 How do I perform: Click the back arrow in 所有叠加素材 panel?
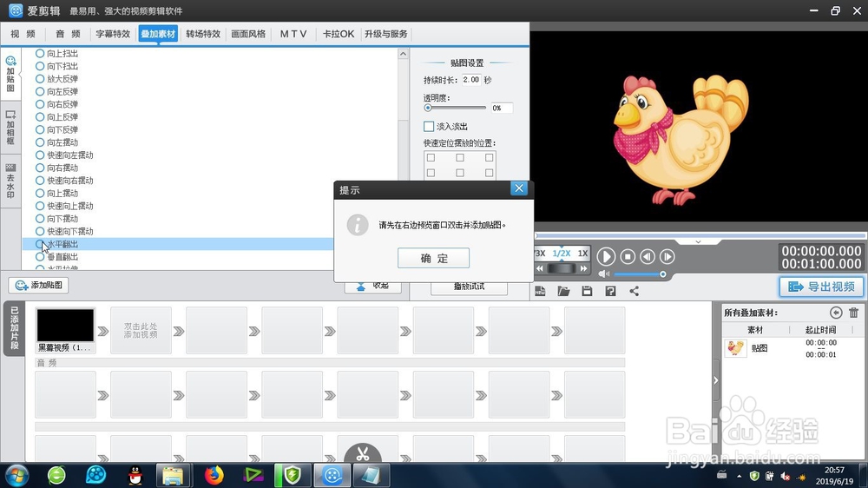pos(836,313)
